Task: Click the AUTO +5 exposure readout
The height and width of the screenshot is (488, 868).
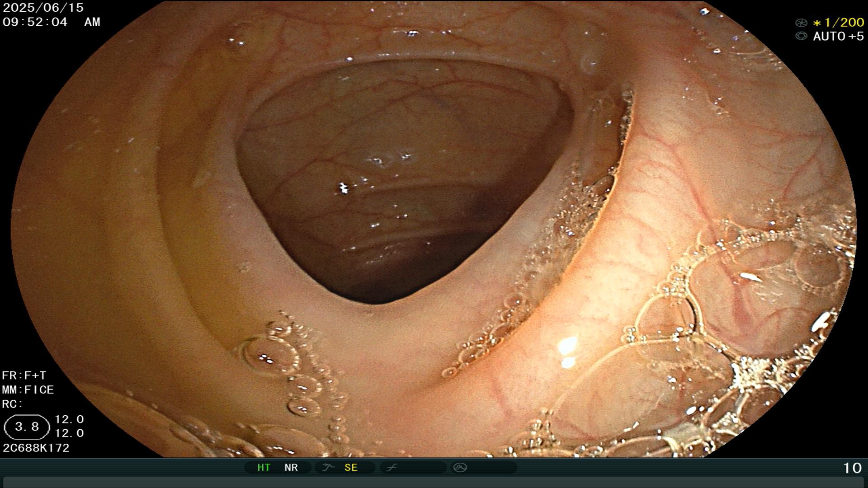Action: (x=838, y=36)
